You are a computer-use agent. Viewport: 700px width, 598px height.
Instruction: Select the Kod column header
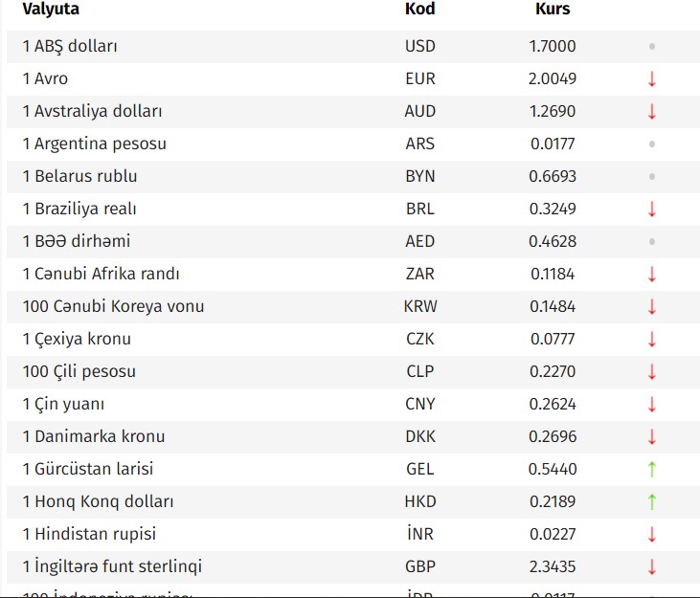419,9
